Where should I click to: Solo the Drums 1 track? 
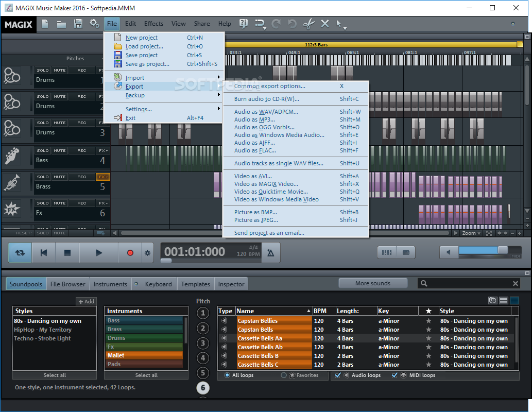pos(43,70)
